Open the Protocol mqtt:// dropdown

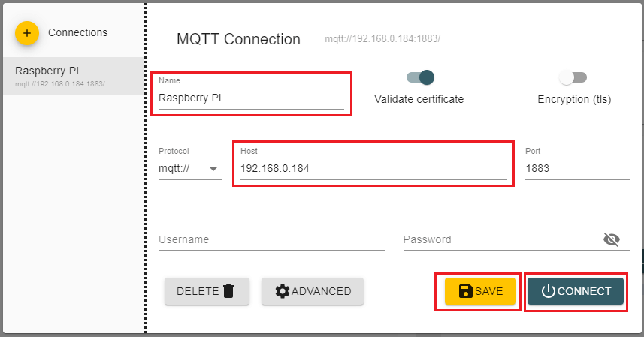click(190, 169)
